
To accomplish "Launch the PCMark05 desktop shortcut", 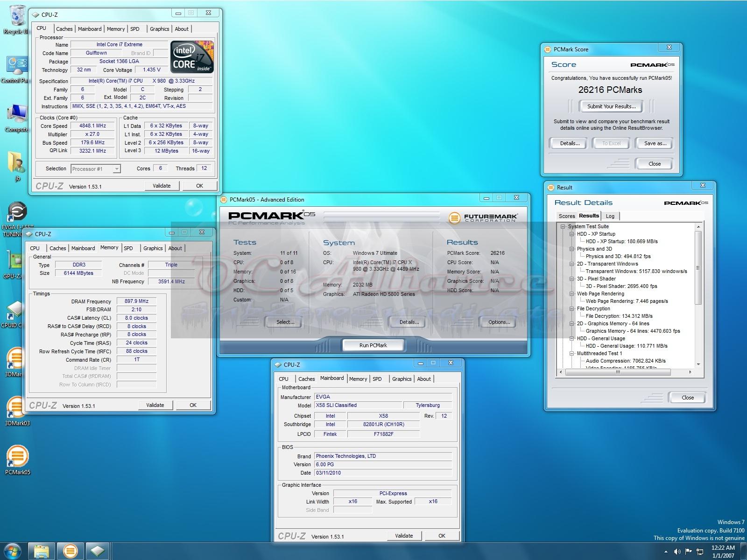I will 17,460.
